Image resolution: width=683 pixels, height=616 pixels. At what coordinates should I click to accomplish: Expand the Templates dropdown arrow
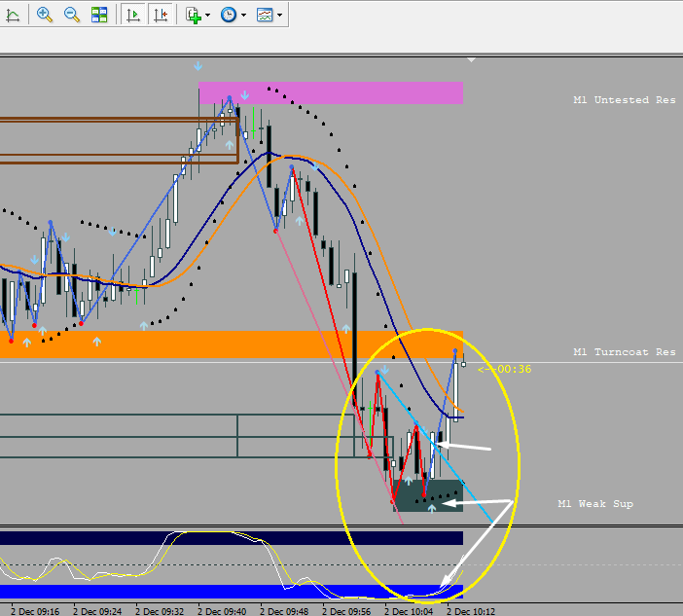(x=279, y=16)
